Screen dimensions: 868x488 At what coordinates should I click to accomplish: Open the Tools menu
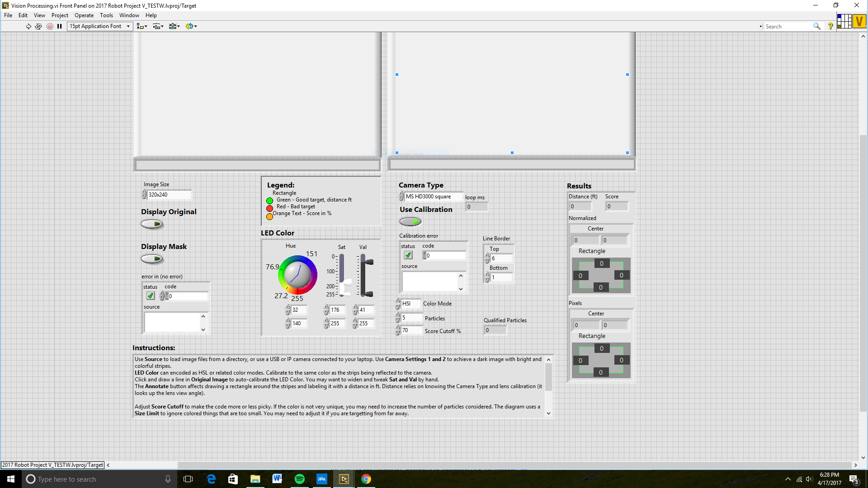pyautogui.click(x=106, y=15)
